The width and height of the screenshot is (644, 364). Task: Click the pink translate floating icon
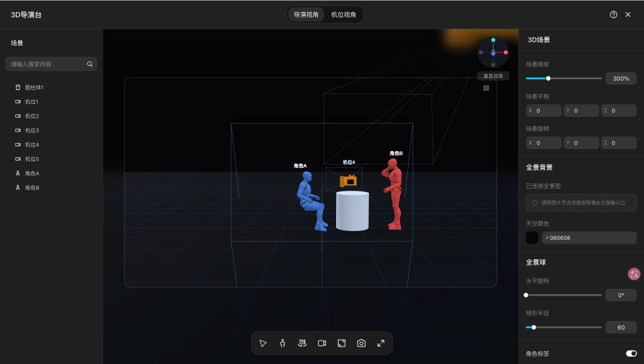(x=634, y=274)
